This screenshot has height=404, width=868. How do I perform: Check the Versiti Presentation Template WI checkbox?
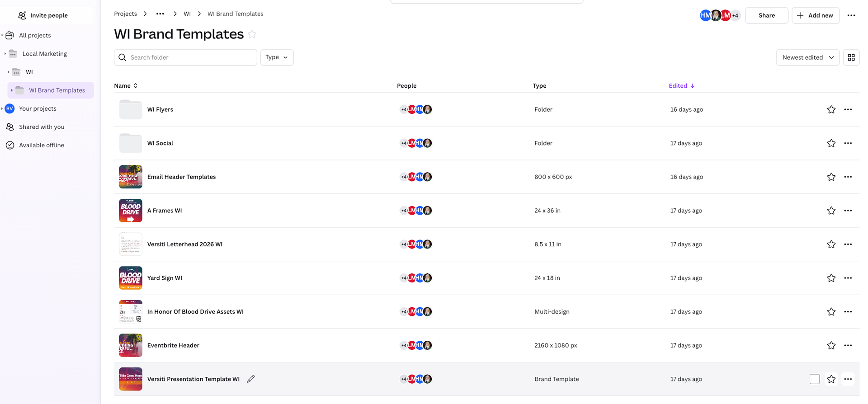point(814,379)
